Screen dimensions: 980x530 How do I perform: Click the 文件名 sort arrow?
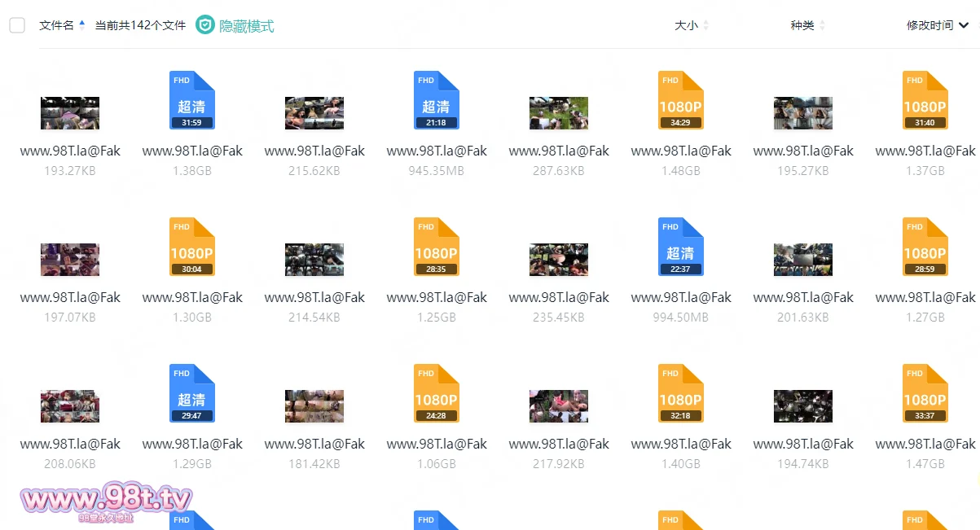pos(82,25)
